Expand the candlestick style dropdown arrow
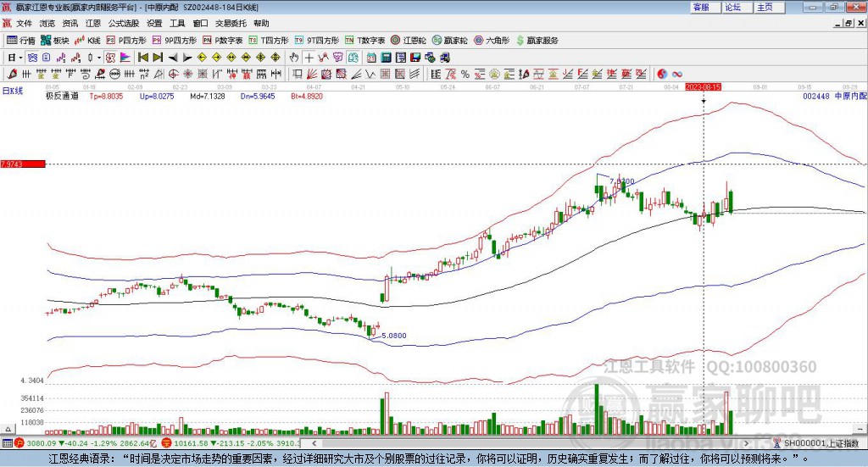The height and width of the screenshot is (467, 868). click(99, 58)
